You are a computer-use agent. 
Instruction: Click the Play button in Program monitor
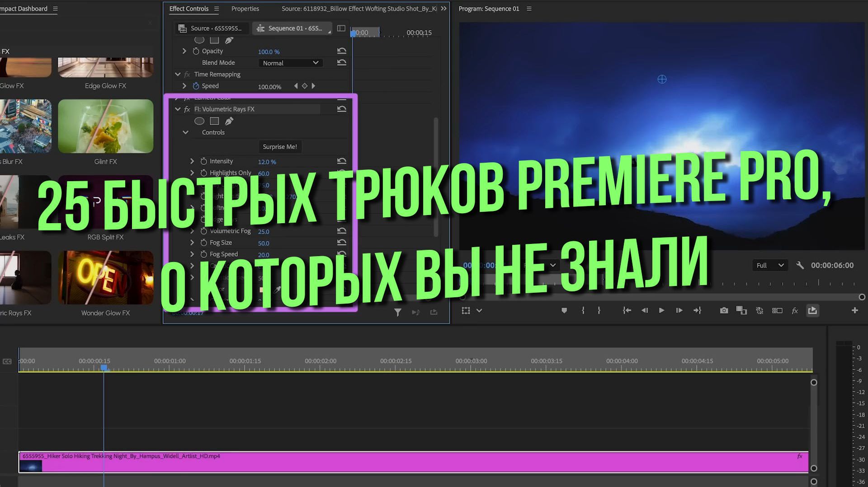[x=661, y=310]
